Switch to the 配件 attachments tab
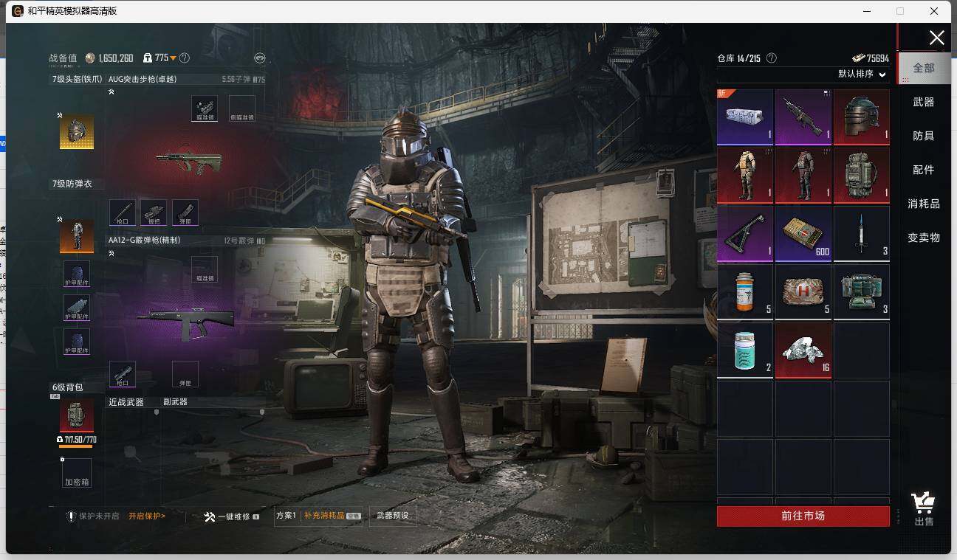This screenshot has height=560, width=957. pyautogui.click(x=924, y=170)
